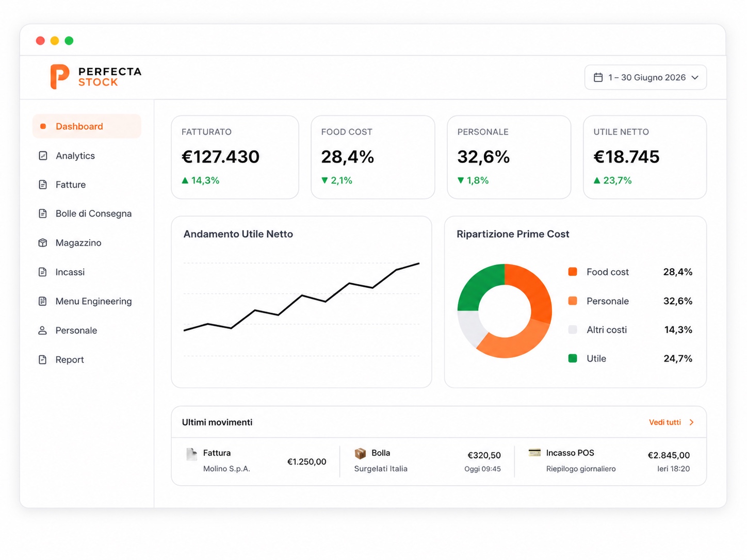This screenshot has width=747, height=560.
Task: Go to Personale in the sidebar
Action: tap(87, 331)
